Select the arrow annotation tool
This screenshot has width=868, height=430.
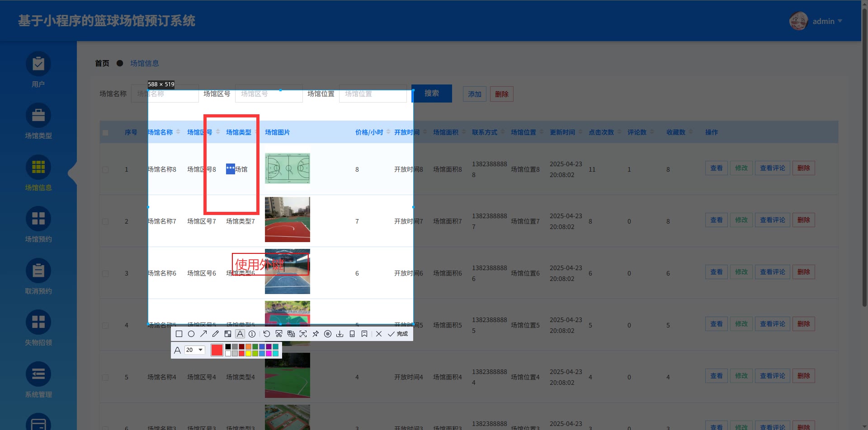(203, 334)
